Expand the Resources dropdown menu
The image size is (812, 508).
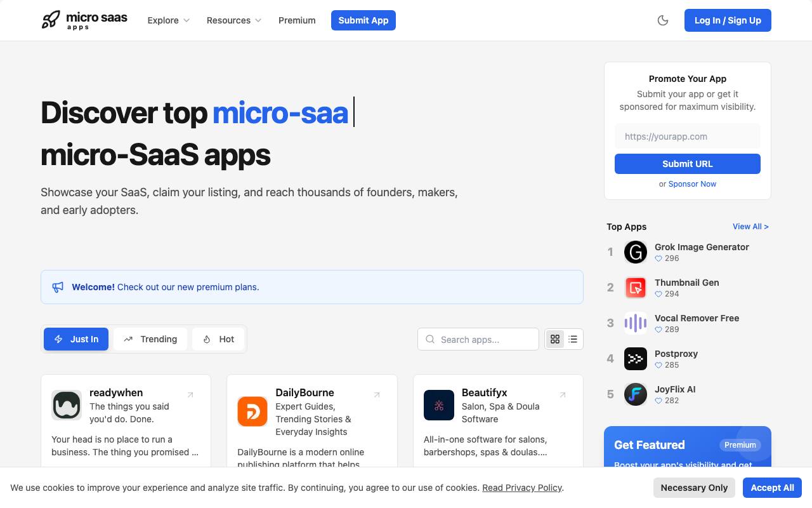click(x=233, y=20)
